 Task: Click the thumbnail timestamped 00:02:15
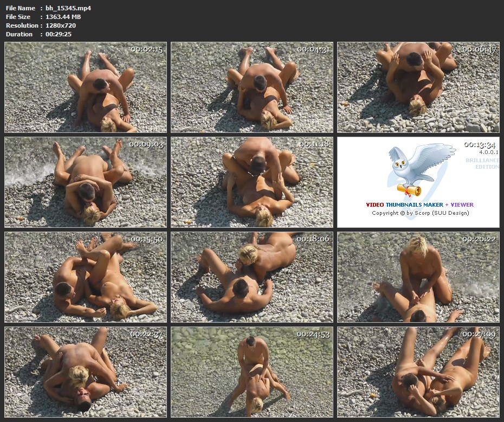[86, 87]
